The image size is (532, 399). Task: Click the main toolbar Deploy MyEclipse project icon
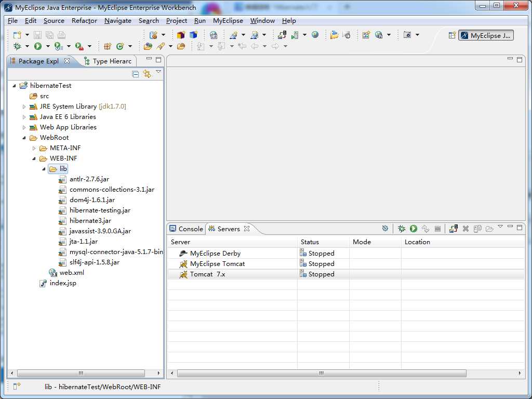tap(282, 35)
